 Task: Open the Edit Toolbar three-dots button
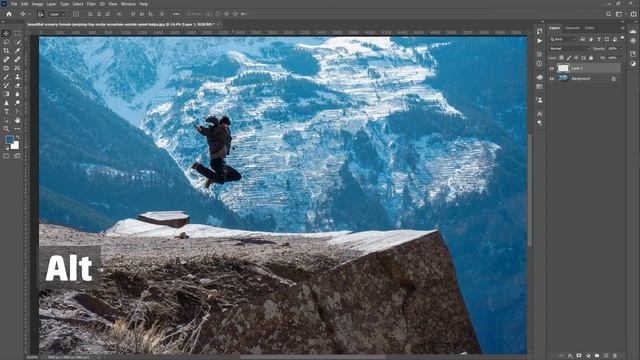pyautogui.click(x=17, y=129)
